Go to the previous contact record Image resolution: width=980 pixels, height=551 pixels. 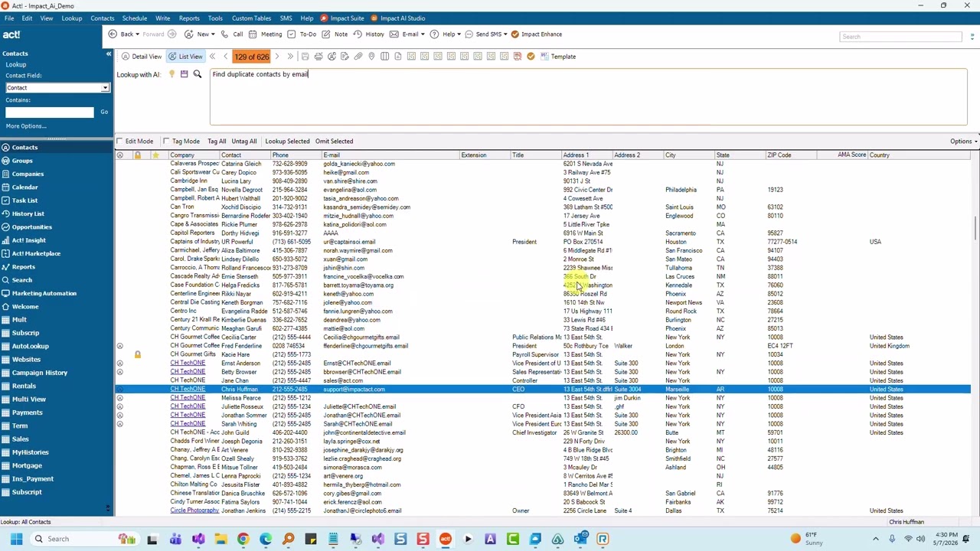[225, 57]
